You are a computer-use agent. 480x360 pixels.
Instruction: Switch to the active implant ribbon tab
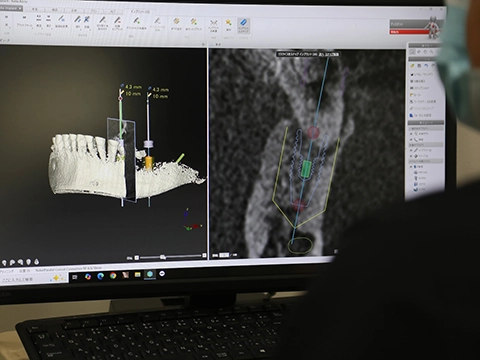pos(140,12)
